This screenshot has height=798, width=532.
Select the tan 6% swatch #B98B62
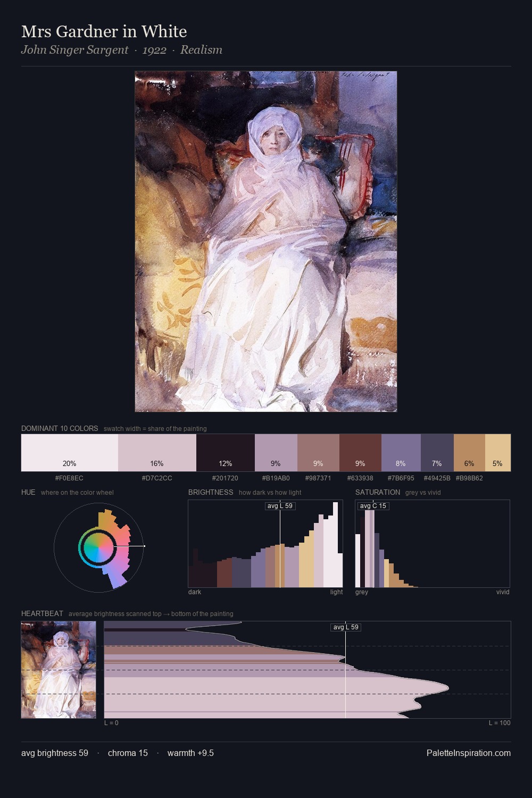click(469, 453)
